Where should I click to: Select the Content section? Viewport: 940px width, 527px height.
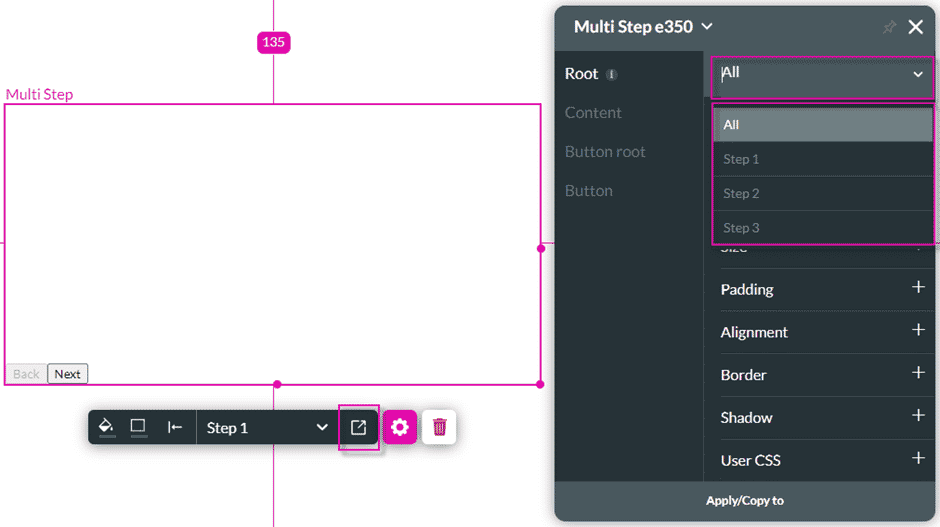click(593, 113)
